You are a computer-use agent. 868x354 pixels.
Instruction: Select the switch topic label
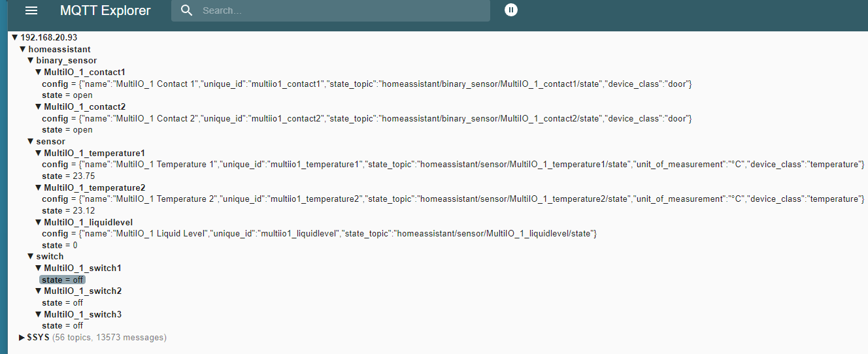[50, 256]
